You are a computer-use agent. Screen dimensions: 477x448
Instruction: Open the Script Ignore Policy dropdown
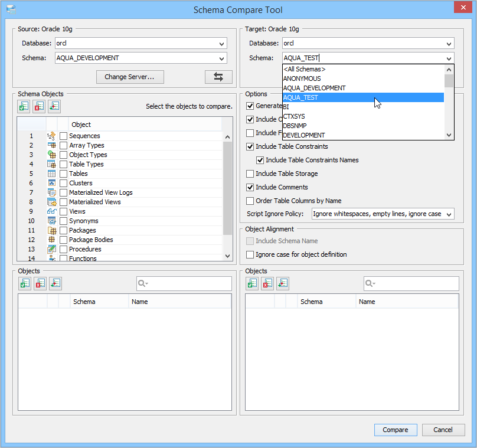point(449,214)
